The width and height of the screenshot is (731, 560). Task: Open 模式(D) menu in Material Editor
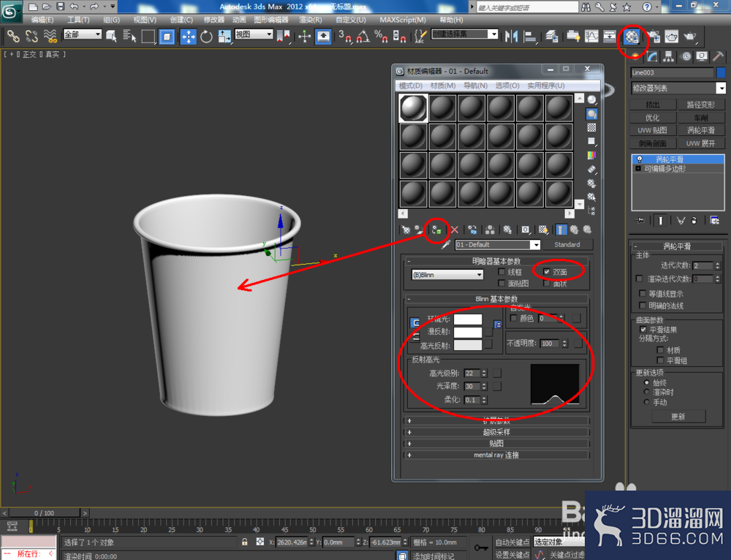(x=411, y=86)
